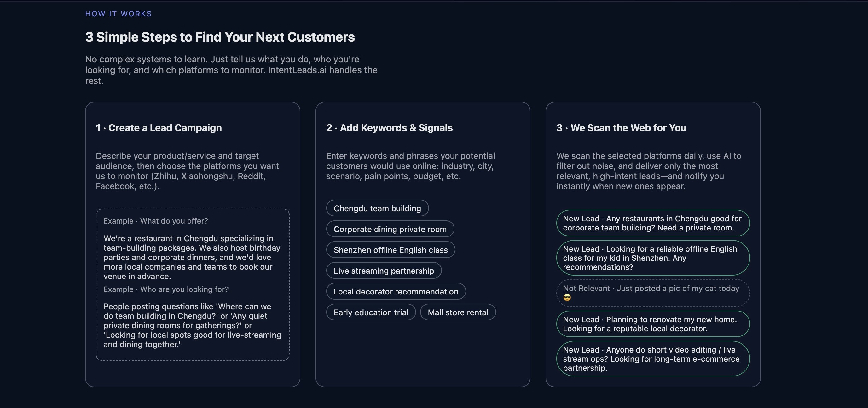The height and width of the screenshot is (408, 868).
Task: Select the "Local decorator recommendation" keyword
Action: pos(396,291)
